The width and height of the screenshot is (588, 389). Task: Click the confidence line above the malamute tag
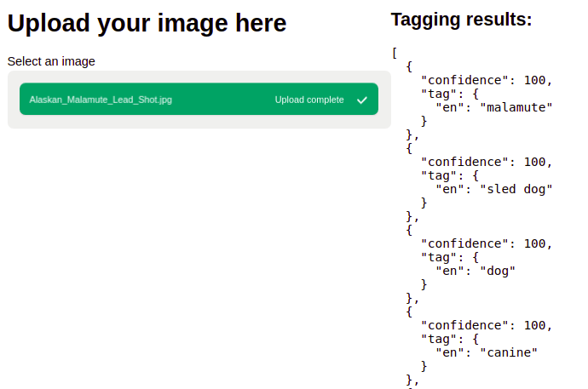487,80
